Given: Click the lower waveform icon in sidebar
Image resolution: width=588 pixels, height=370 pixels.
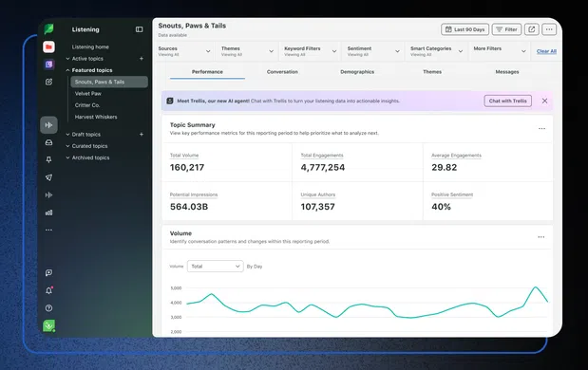Looking at the screenshot, I should click(x=48, y=194).
